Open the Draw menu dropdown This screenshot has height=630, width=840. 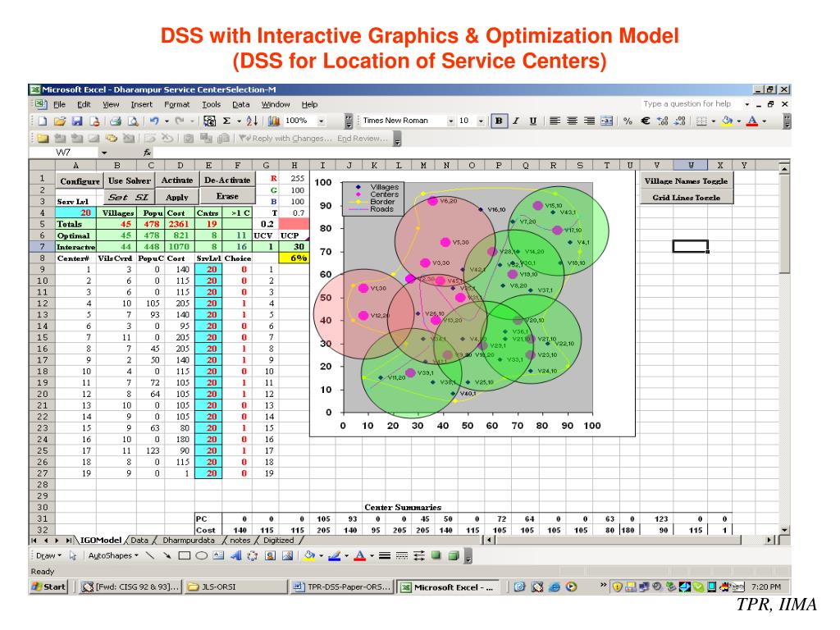(48, 555)
